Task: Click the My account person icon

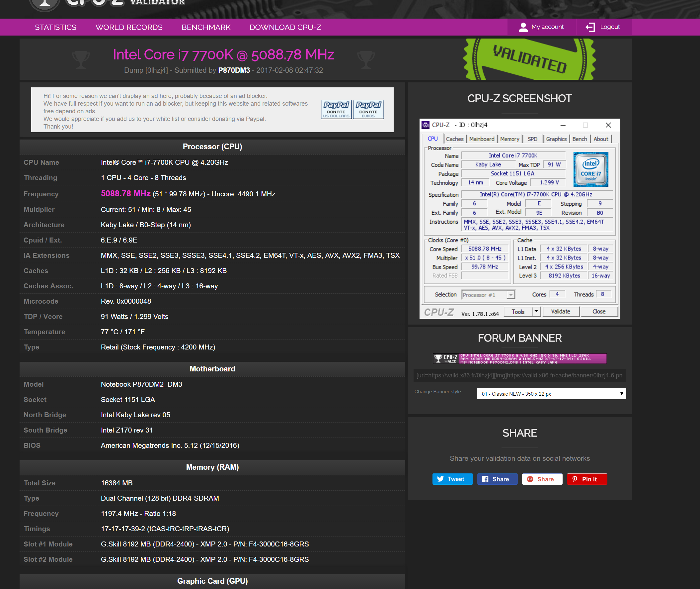Action: tap(523, 27)
